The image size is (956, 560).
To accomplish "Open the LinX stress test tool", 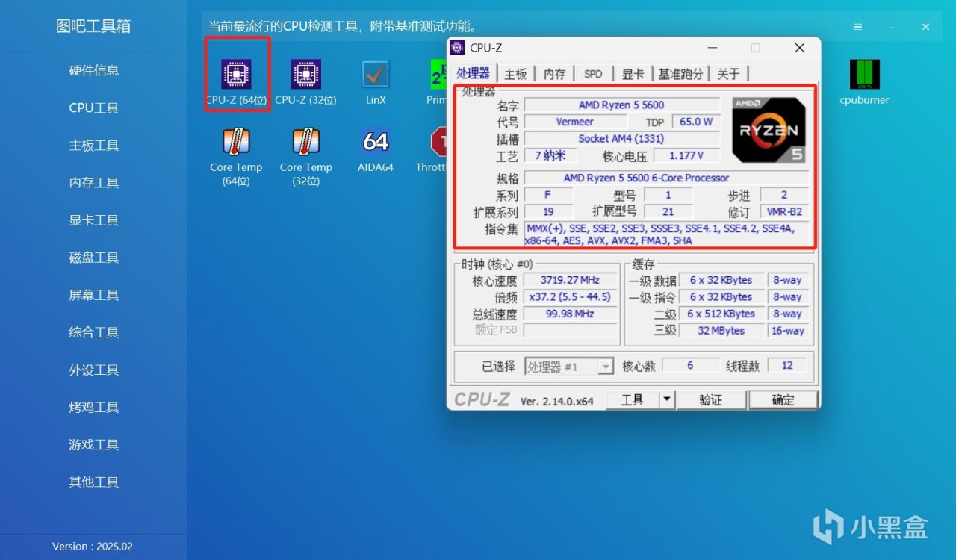I will pos(376,82).
